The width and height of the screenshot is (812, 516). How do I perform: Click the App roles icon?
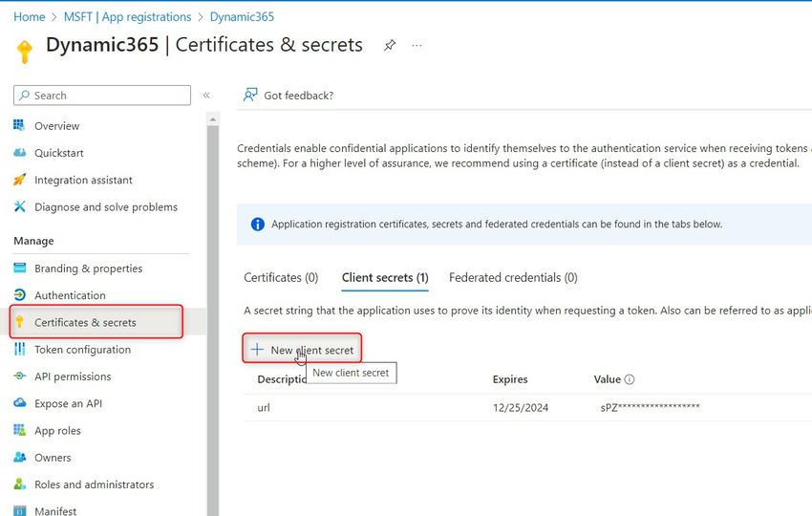tap(19, 429)
